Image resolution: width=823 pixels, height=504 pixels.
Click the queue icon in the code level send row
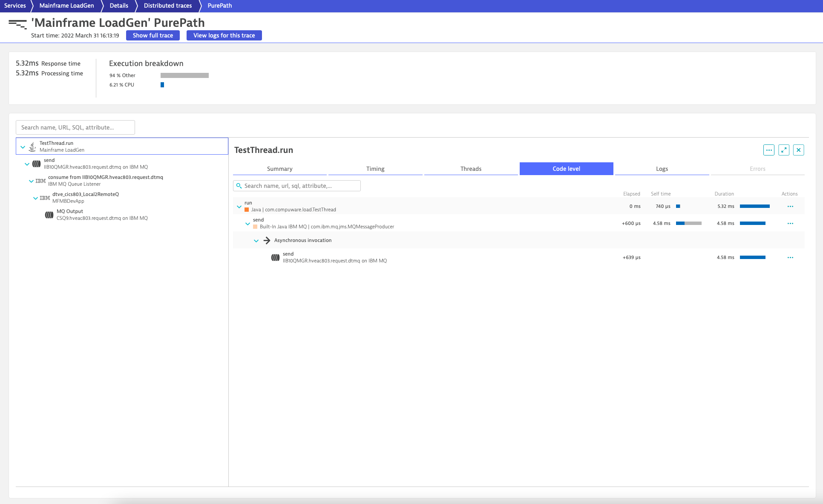[x=276, y=257]
